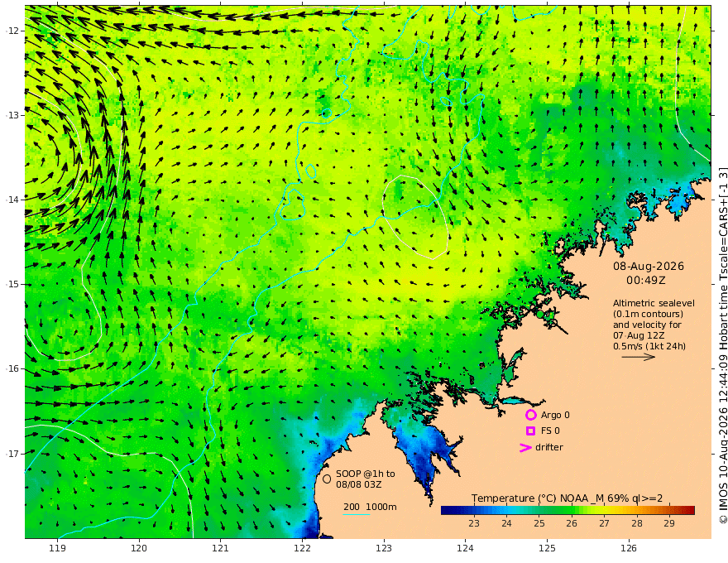Image resolution: width=728 pixels, height=563 pixels.
Task: Click the 0.5m/s velocity scale arrow
Action: (x=639, y=357)
